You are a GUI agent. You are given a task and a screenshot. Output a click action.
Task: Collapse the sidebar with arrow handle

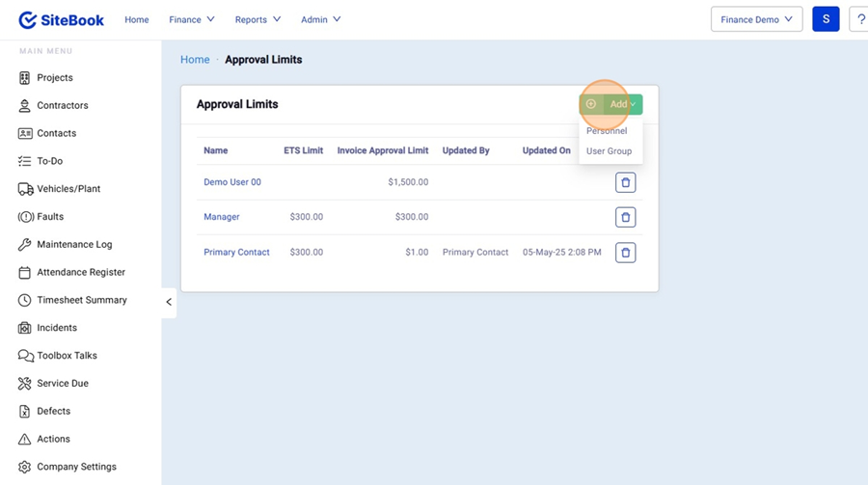169,302
